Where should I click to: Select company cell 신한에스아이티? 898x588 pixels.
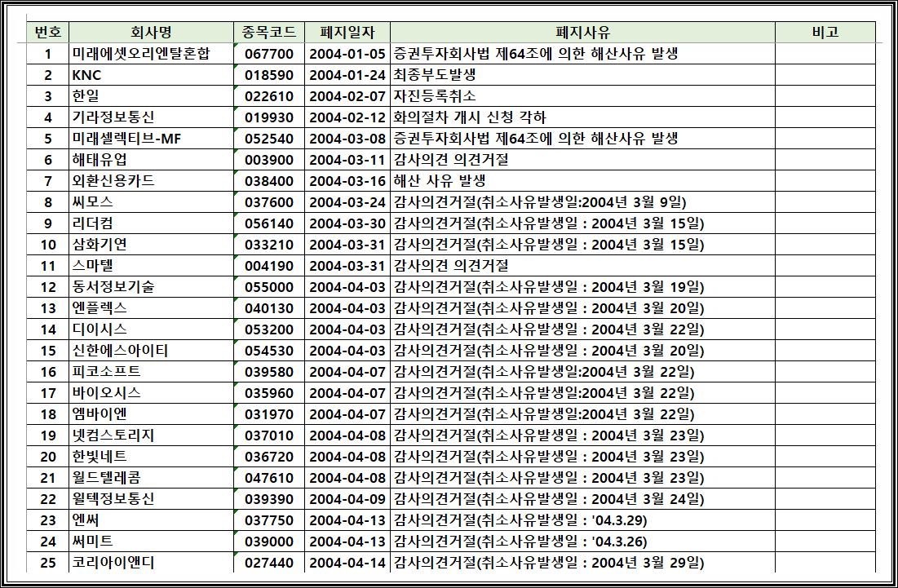pyautogui.click(x=151, y=351)
